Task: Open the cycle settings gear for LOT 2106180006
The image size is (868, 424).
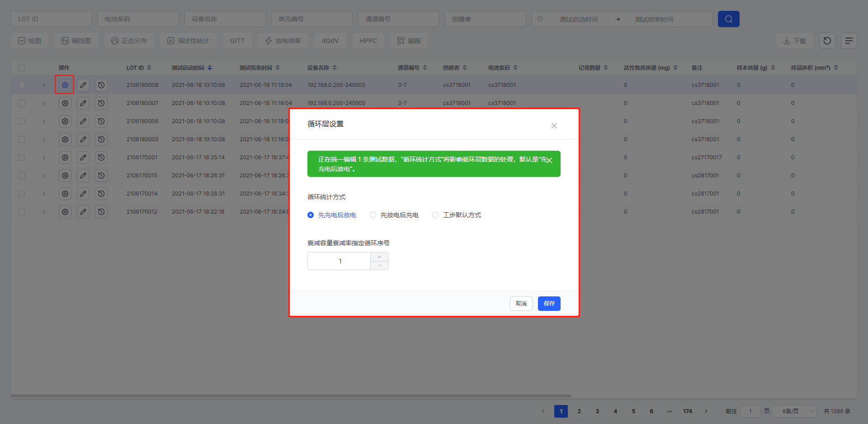Action: pyautogui.click(x=65, y=121)
